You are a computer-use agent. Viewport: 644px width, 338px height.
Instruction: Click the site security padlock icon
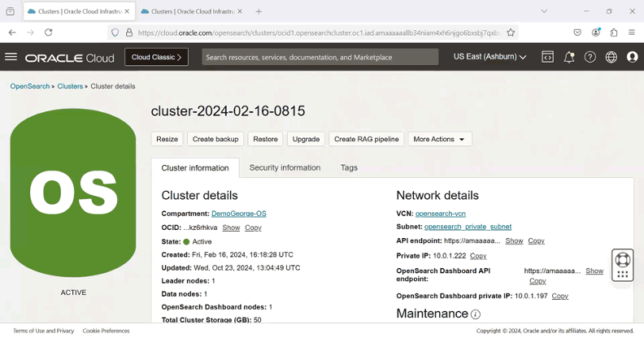pyautogui.click(x=129, y=32)
